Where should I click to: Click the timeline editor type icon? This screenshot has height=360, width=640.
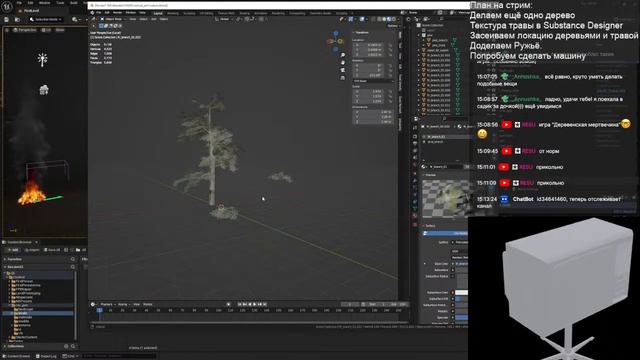click(x=93, y=304)
